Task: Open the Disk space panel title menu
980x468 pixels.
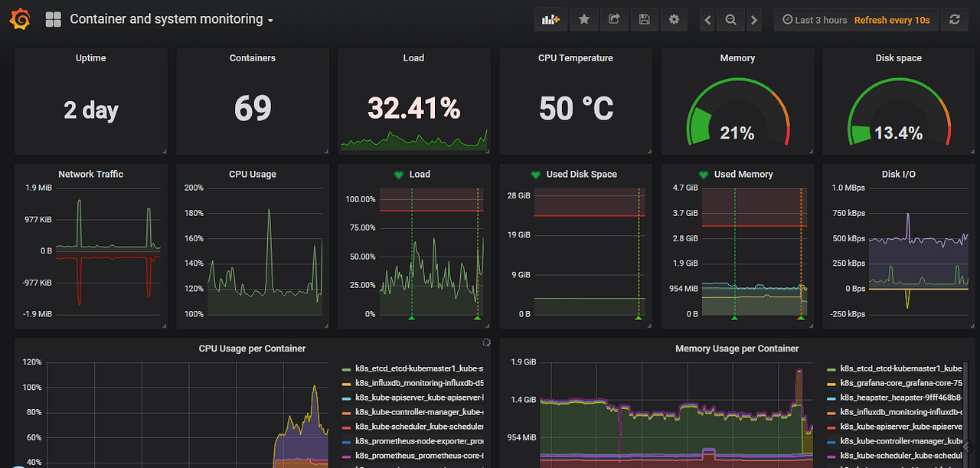Action: 899,58
